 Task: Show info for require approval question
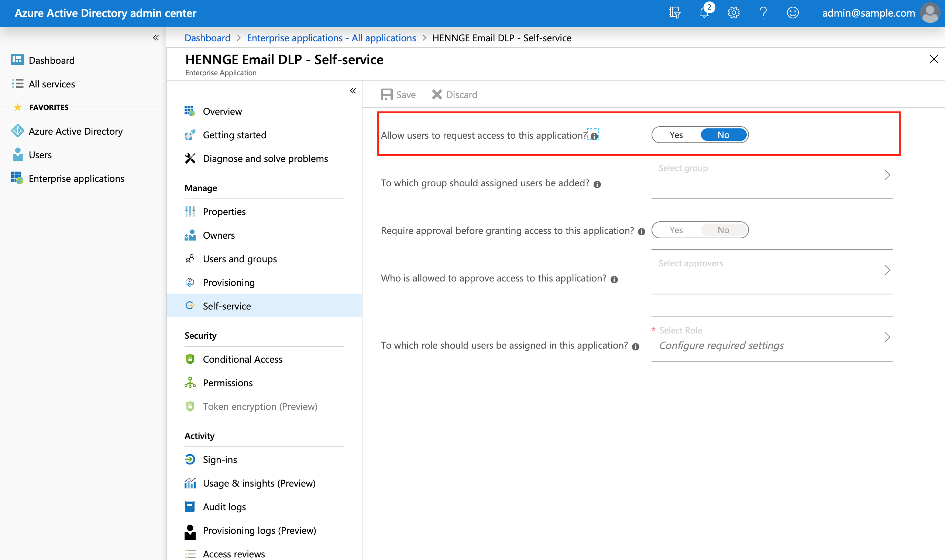point(642,232)
